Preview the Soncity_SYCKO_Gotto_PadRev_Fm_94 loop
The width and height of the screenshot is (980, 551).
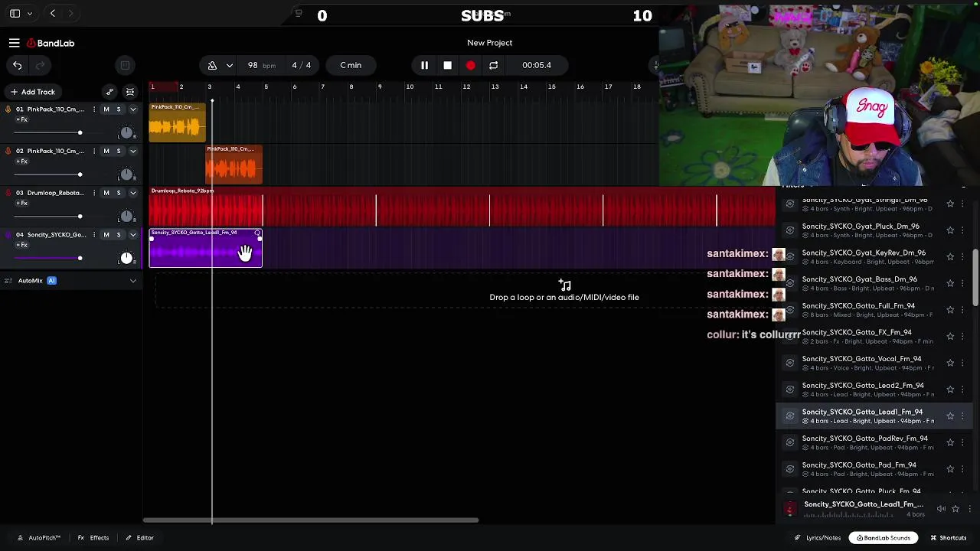(x=790, y=442)
